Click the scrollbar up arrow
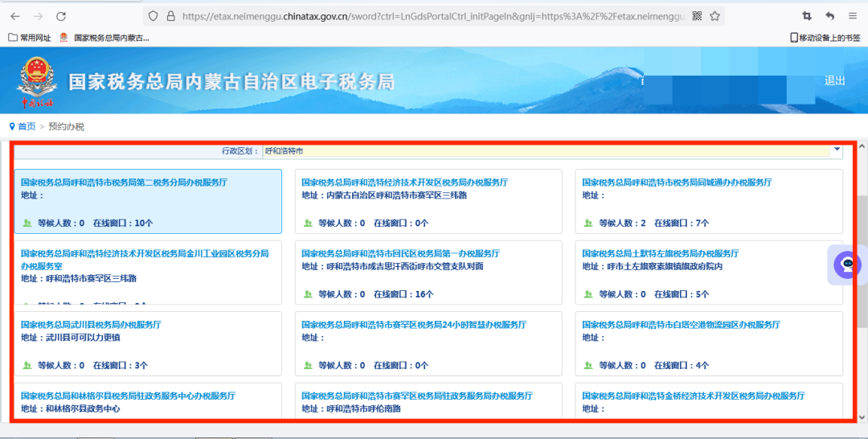Viewport: 868px width, 439px height. [x=862, y=146]
